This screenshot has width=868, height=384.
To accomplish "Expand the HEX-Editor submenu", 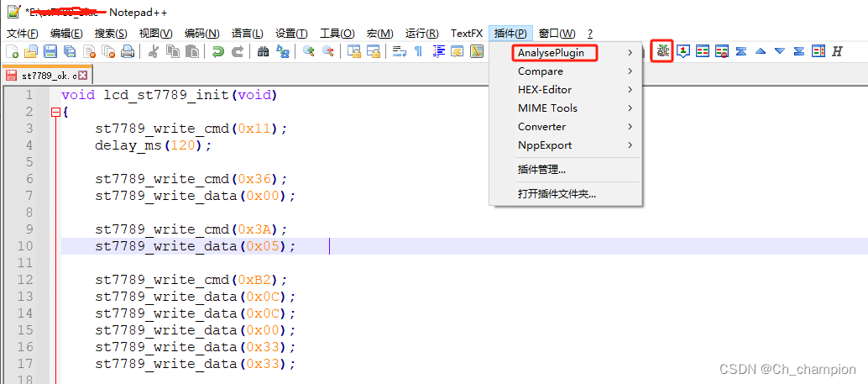I will [565, 89].
